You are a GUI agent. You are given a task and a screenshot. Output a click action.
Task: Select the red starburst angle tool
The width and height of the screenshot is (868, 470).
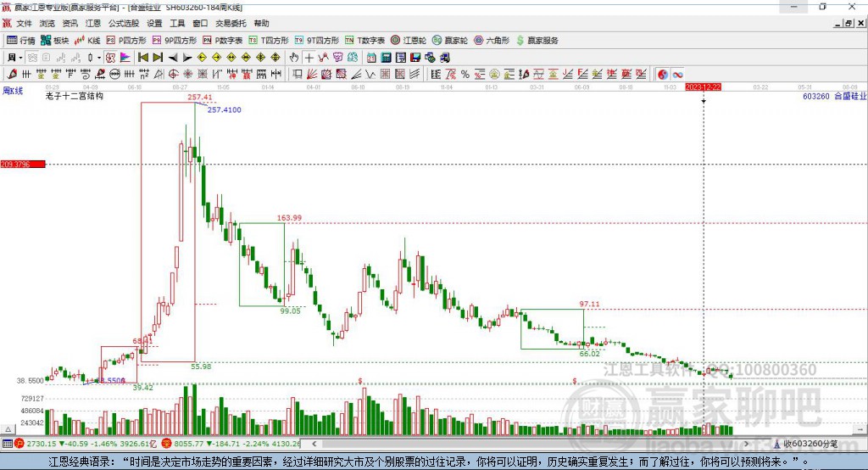click(x=188, y=75)
